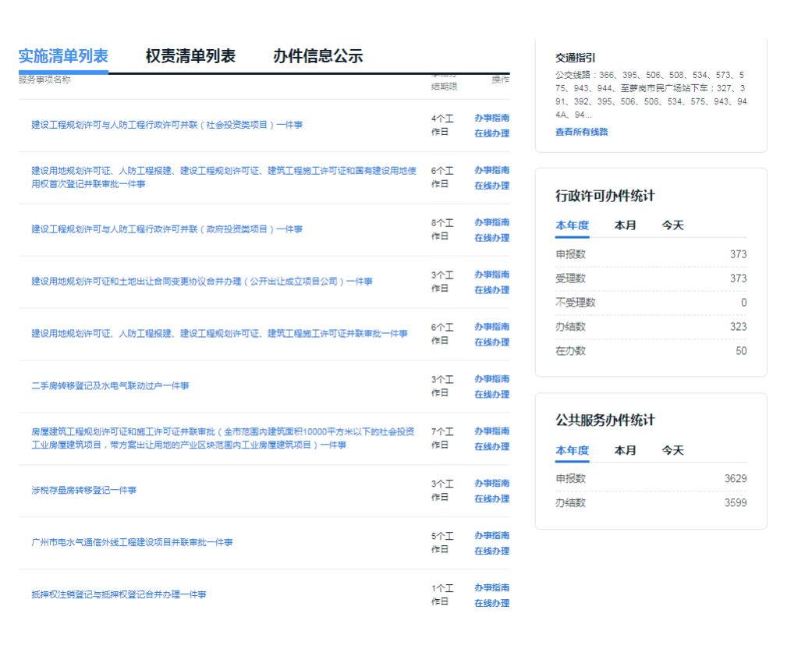This screenshot has height=649, width=812.
Task: Click 办事指南 for the 房屋建筑工程规划许可证 row
Action: tap(491, 431)
